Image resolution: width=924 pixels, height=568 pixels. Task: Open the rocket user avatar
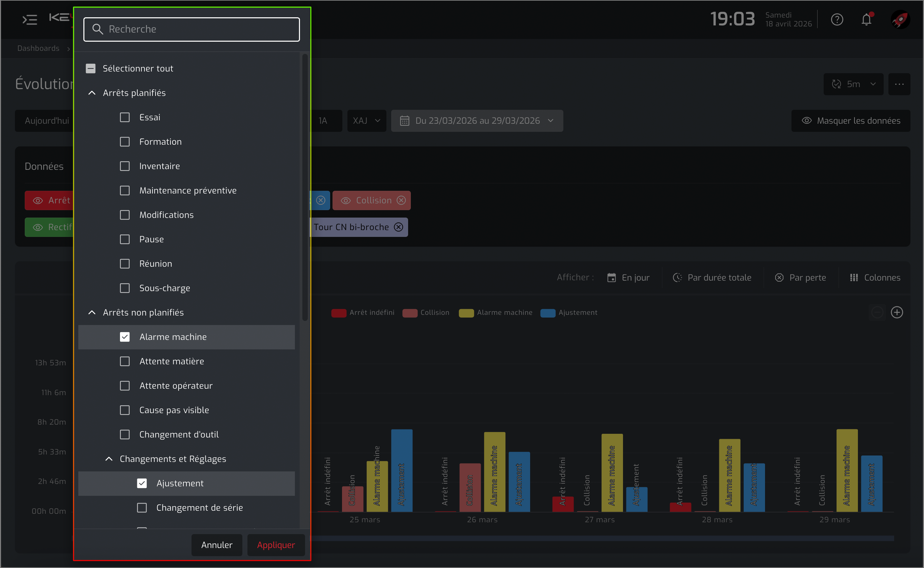(900, 20)
